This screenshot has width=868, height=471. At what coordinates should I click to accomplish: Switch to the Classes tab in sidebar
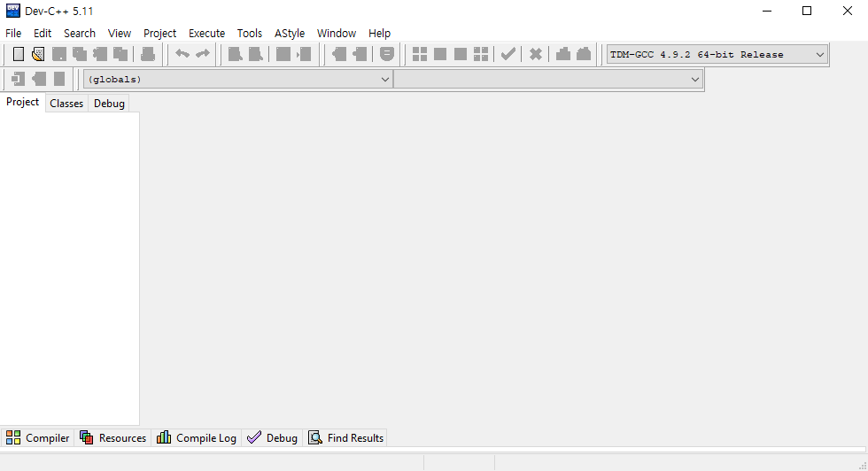coord(66,104)
